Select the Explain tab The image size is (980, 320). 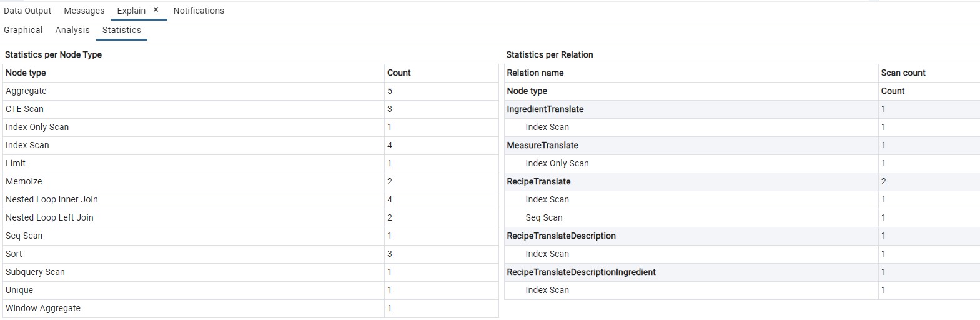(x=131, y=11)
